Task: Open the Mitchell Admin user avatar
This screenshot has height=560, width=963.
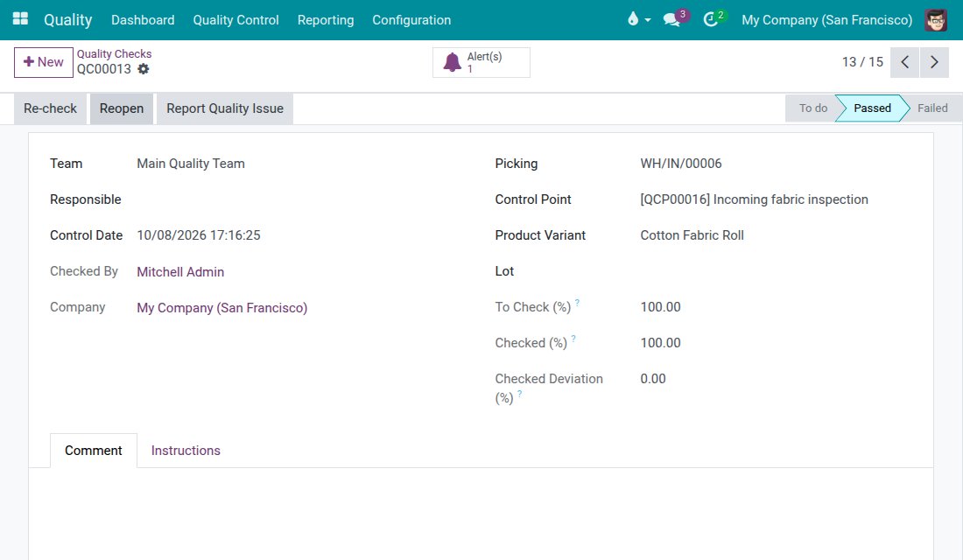Action: (935, 19)
